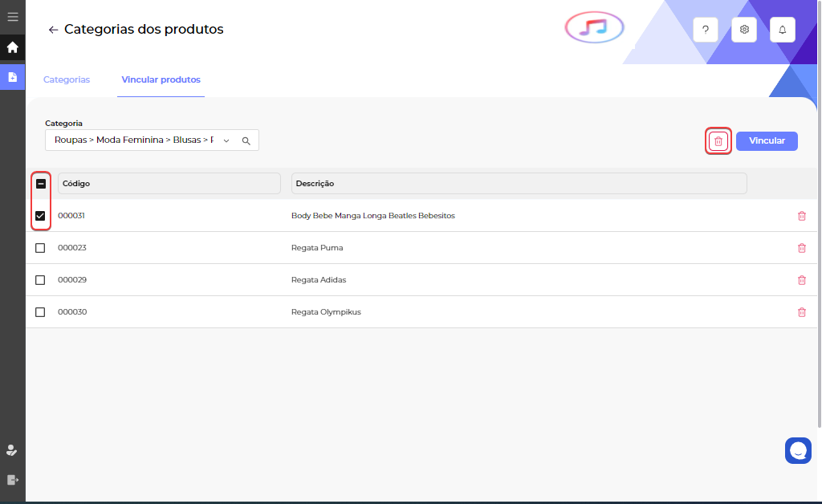
Task: Select the Regata Adidas checkbox
Action: tap(40, 280)
